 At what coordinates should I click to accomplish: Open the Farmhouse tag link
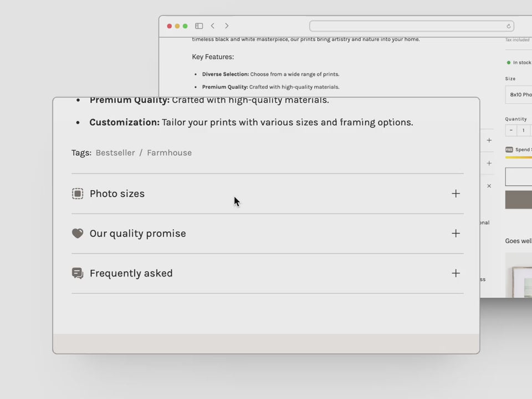coord(169,153)
